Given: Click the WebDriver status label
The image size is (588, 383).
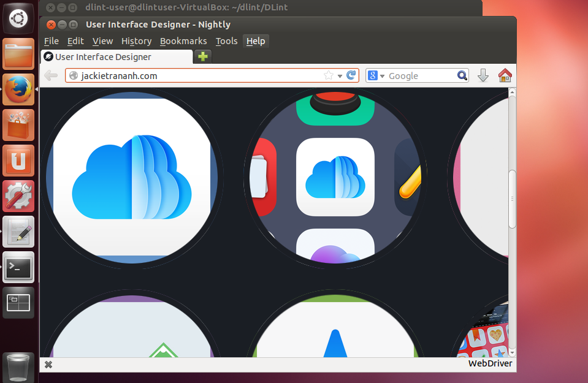Looking at the screenshot, I should [x=490, y=363].
